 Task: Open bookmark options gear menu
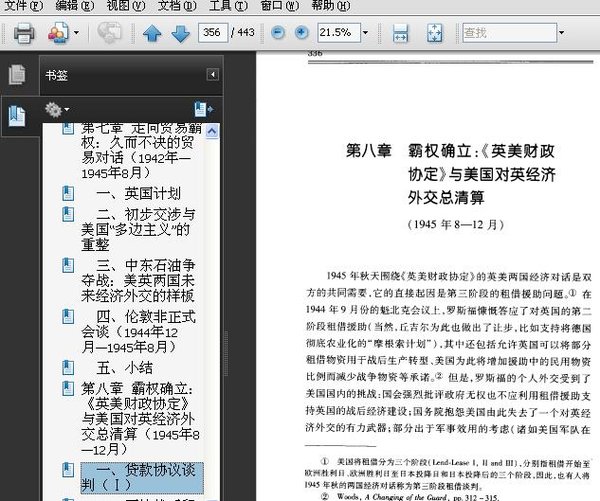(x=57, y=109)
